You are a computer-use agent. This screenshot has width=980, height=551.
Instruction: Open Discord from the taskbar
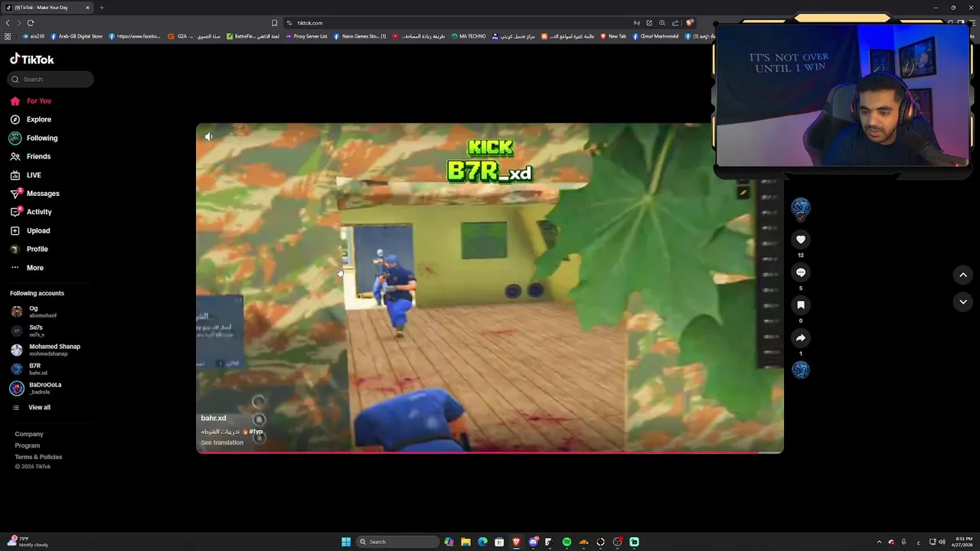[534, 542]
